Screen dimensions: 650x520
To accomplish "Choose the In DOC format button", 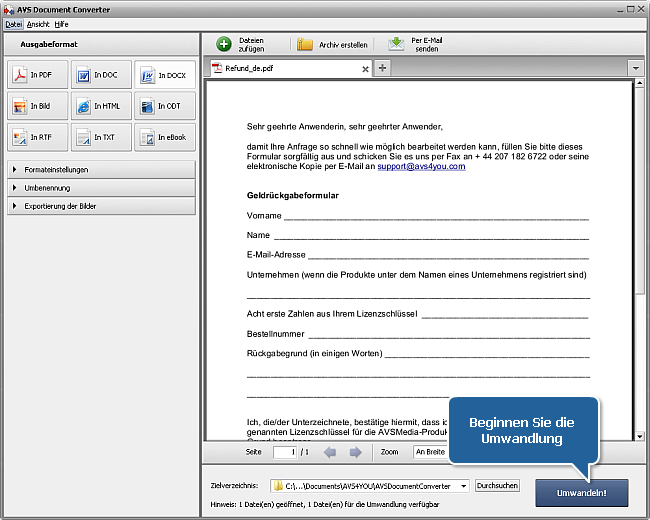I will pos(101,75).
